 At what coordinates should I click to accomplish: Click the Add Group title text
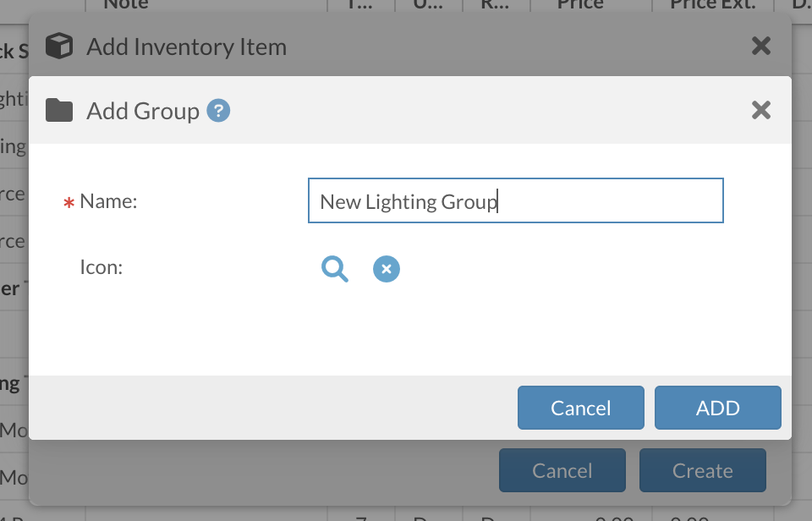point(143,111)
